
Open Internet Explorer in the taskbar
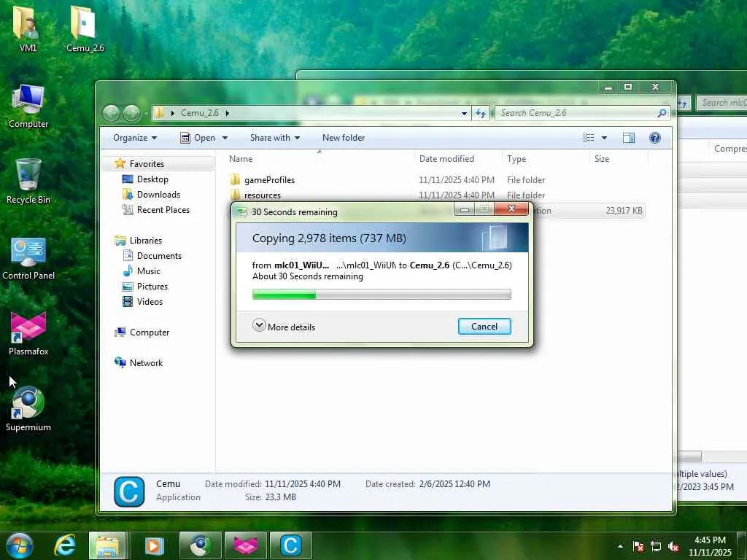[64, 545]
